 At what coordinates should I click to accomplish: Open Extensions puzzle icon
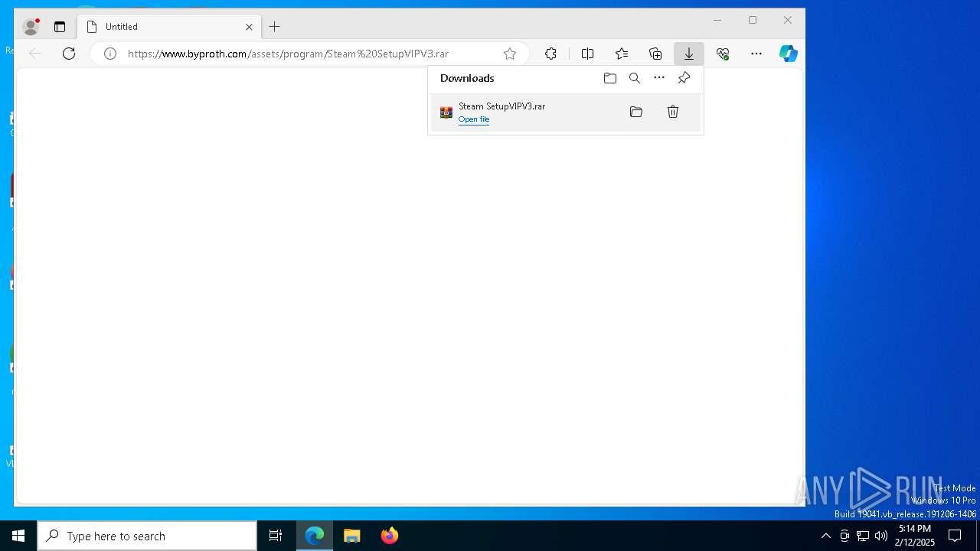point(550,54)
